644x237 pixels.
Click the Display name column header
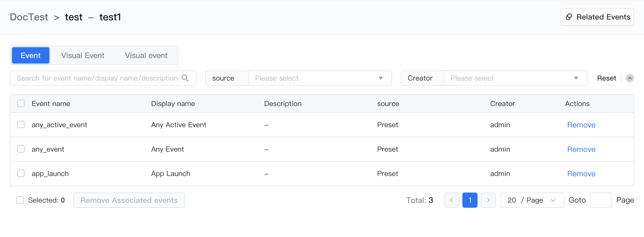[173, 104]
